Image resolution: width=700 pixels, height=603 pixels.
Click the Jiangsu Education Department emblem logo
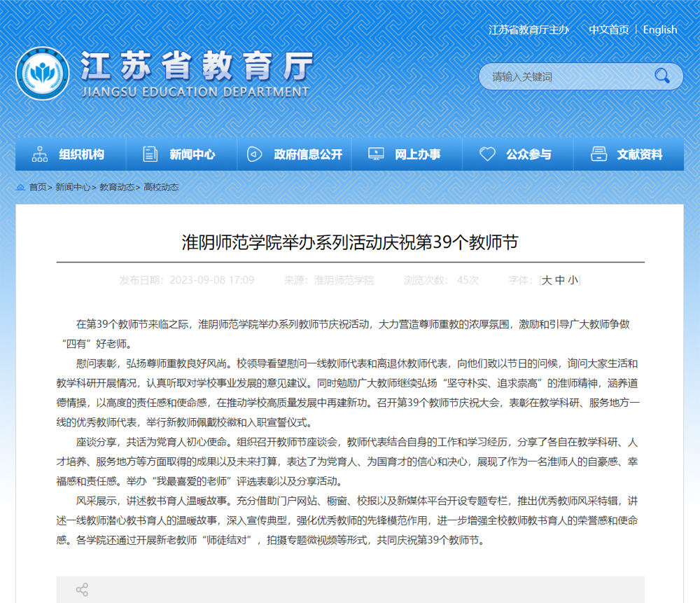click(x=43, y=74)
